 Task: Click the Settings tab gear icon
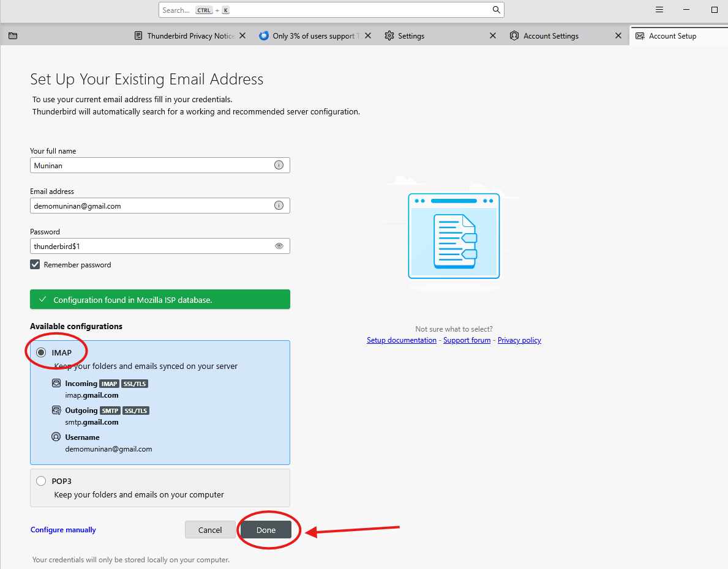point(389,35)
